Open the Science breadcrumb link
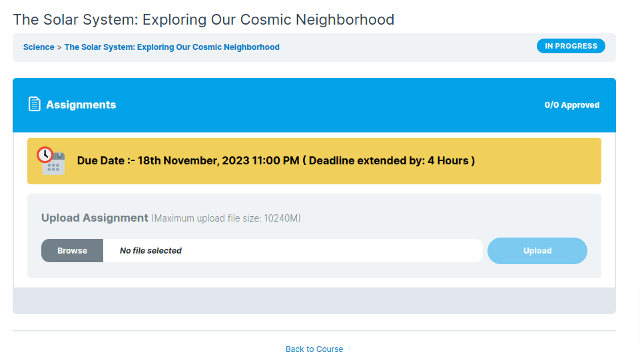This screenshot has width=640, height=364. pos(39,47)
